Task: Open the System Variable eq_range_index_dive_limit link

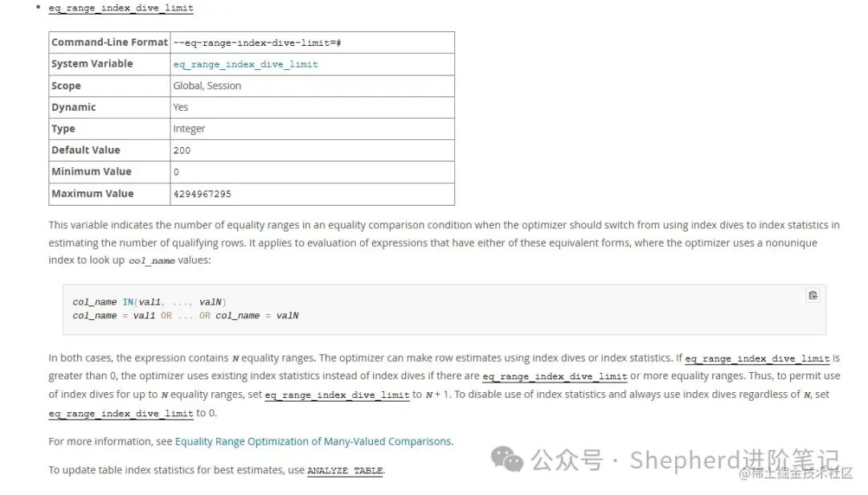Action: [x=245, y=64]
